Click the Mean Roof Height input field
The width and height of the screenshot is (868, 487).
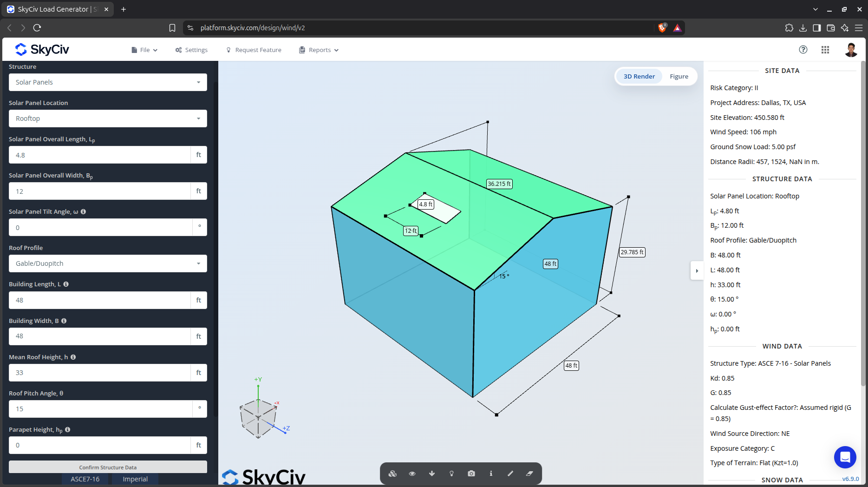coord(99,373)
